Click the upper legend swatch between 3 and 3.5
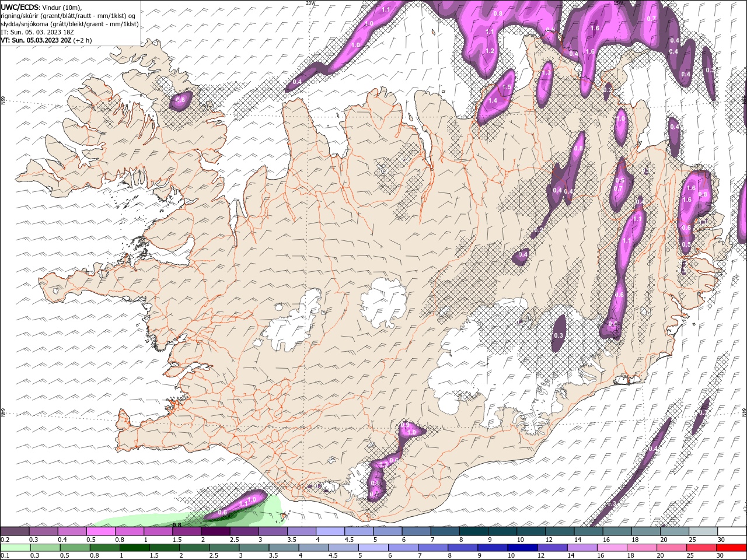The image size is (747, 560). click(273, 531)
